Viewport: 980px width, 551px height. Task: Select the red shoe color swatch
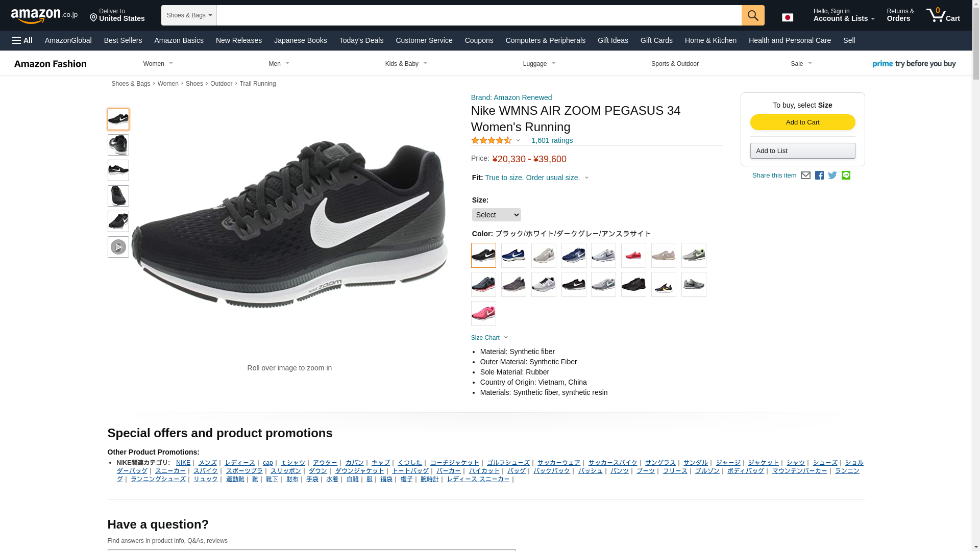[633, 255]
